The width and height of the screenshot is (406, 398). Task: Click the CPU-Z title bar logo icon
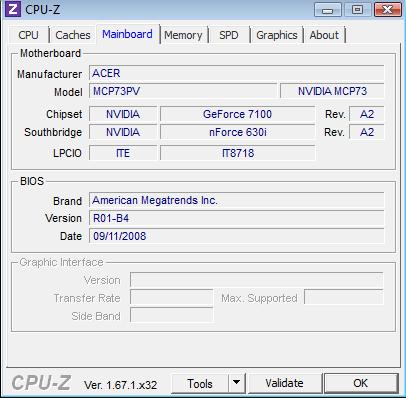[12, 9]
